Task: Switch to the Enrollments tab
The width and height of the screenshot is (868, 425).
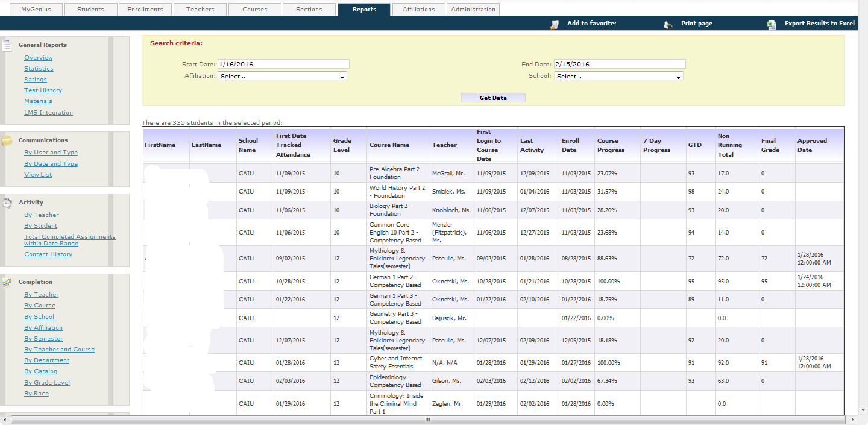Action: (145, 9)
